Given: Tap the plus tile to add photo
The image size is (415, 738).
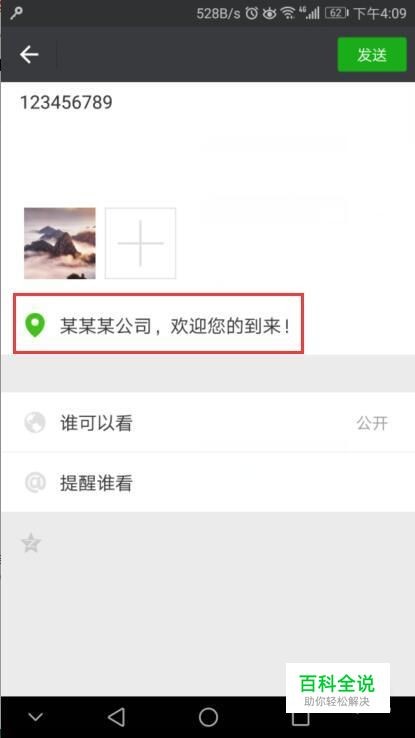Looking at the screenshot, I should click(140, 243).
